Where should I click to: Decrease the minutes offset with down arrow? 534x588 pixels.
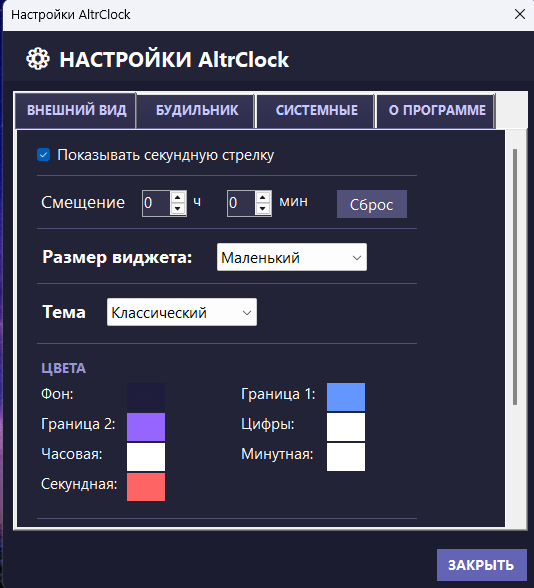pos(263,209)
